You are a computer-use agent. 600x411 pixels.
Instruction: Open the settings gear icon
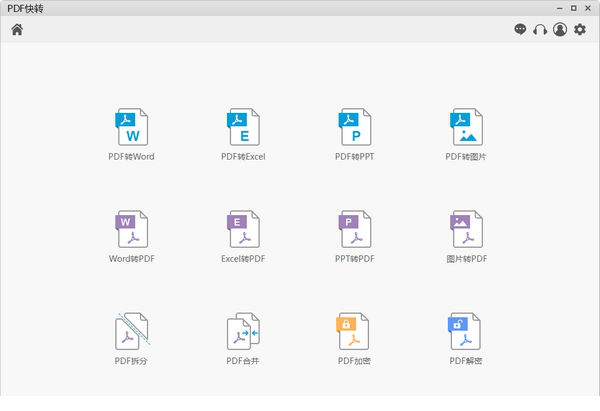coord(580,30)
